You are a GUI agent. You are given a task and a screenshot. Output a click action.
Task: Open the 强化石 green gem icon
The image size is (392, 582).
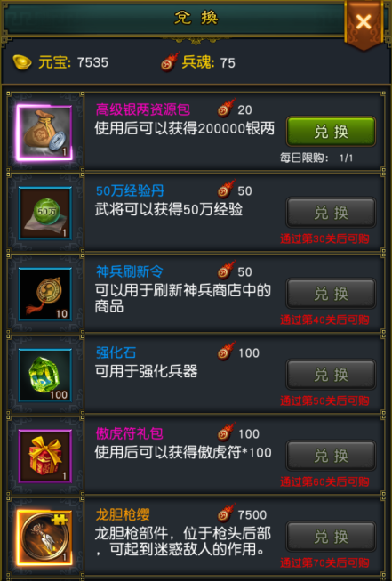tap(44, 375)
